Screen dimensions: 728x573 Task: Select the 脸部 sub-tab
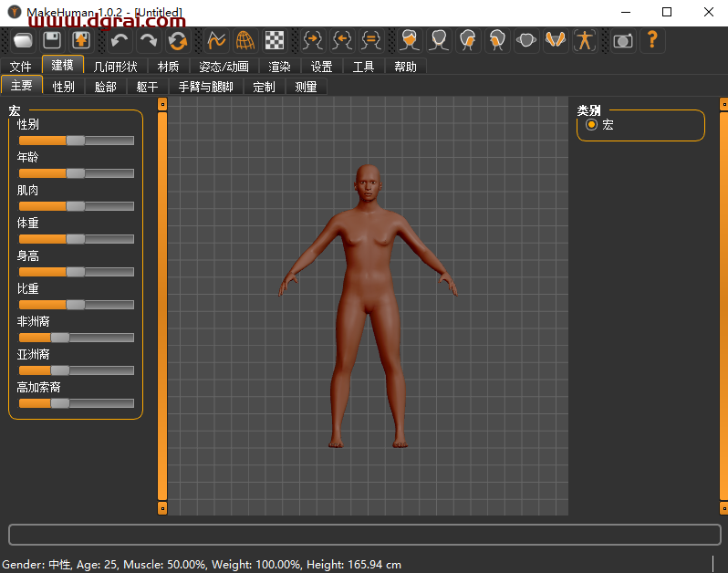(106, 87)
